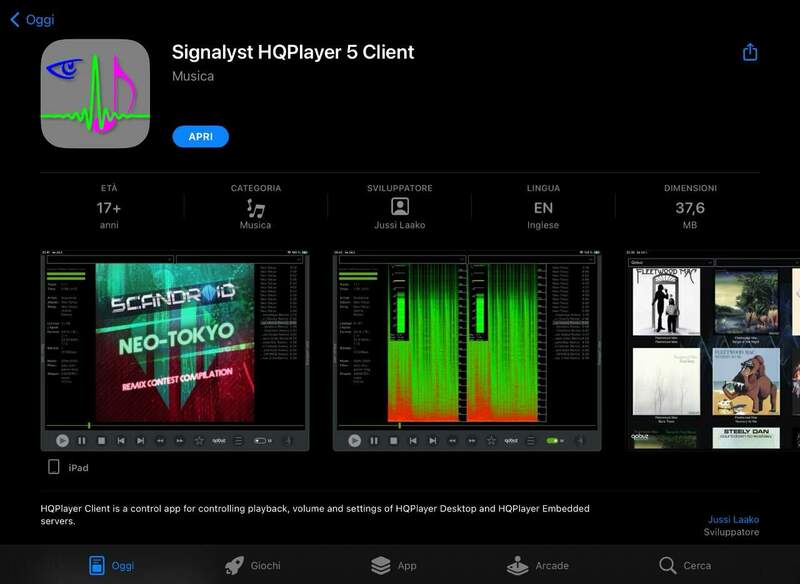Image resolution: width=800 pixels, height=584 pixels.
Task: Open the music category note icon
Action: (256, 208)
